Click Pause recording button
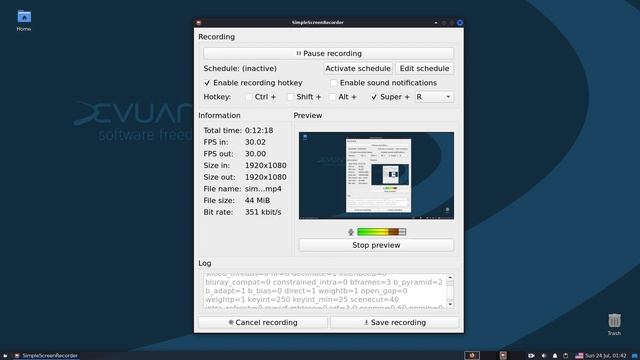The width and height of the screenshot is (640, 360). pos(329,53)
